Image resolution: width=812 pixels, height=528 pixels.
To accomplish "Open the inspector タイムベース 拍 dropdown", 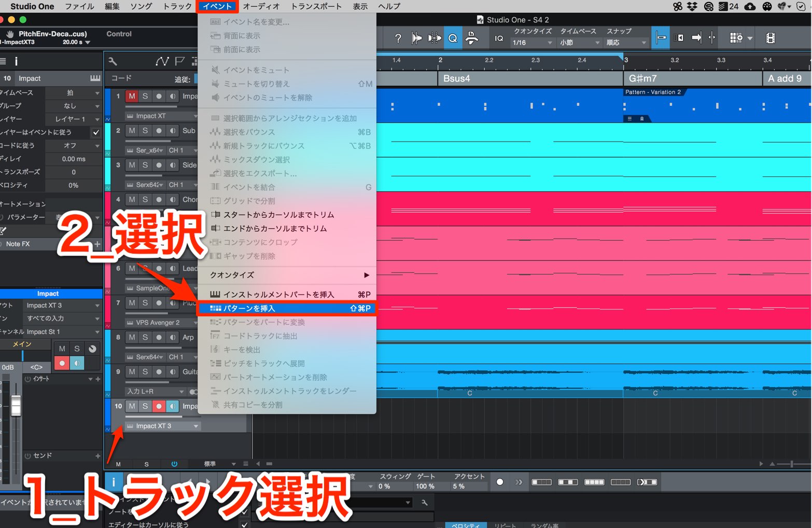I will [x=74, y=93].
